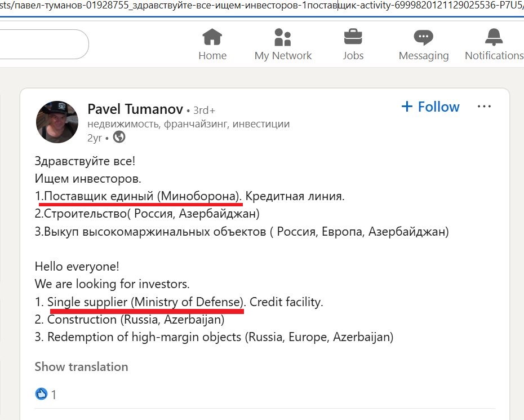Screen dimensions: 524x420
Task: Click Show translation link
Action: (x=81, y=367)
